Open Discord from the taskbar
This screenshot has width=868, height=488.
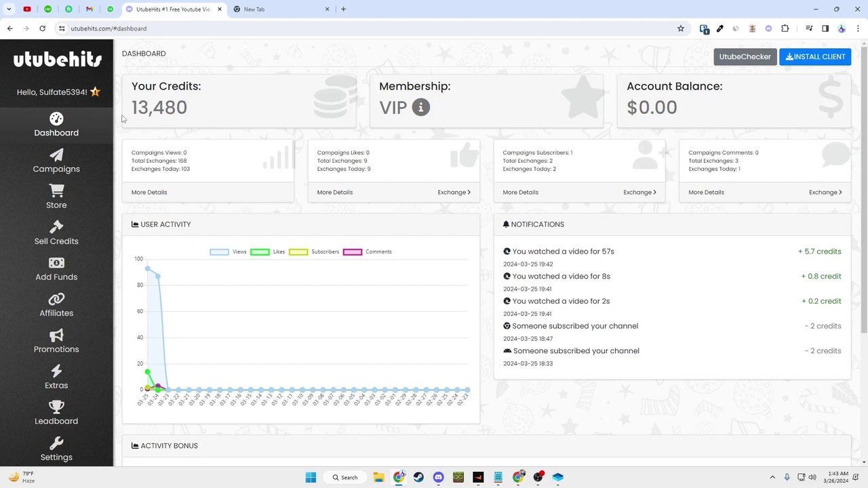coord(438,477)
